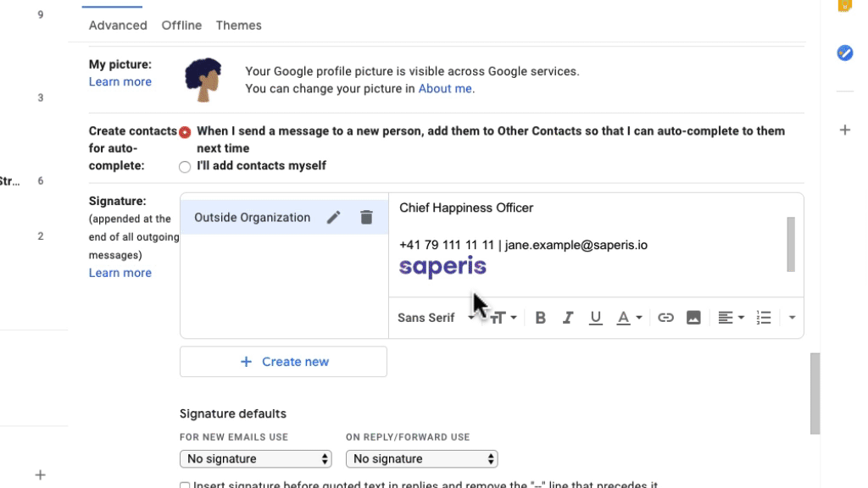Screen dimensions: 868x488
Task: Open On Reply/Forward signature dropdown
Action: pyautogui.click(x=422, y=458)
